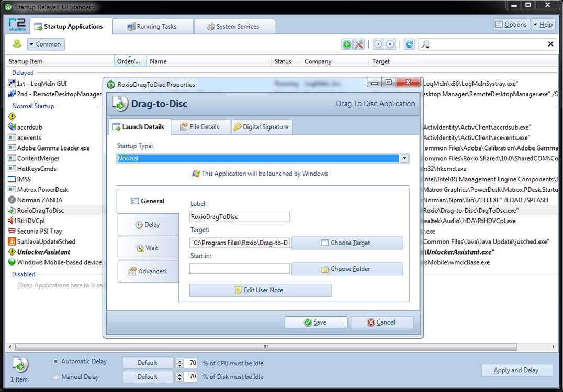
Task: Clear the search box with the X
Action: click(550, 44)
